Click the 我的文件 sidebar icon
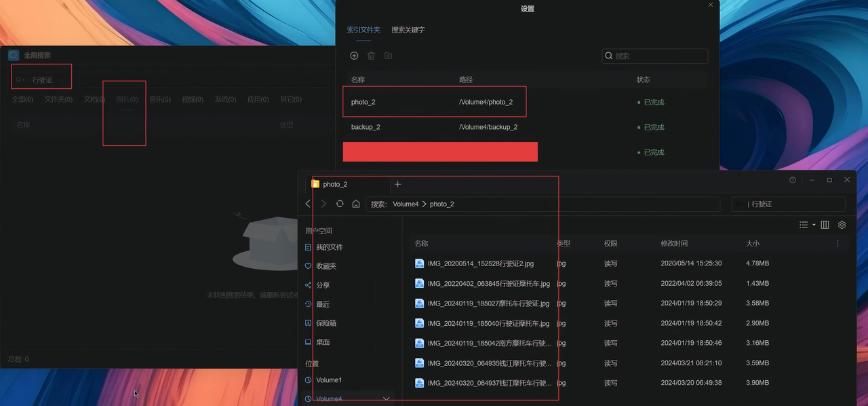 point(309,247)
